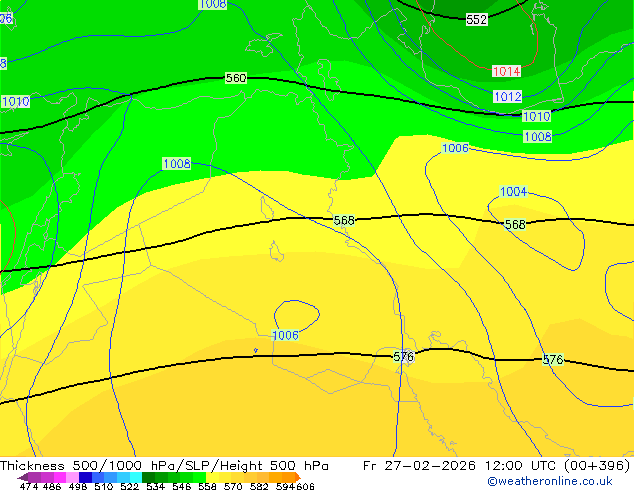This screenshot has height=490, width=634.
Task: Select the 498 legend value
Action: point(78,486)
